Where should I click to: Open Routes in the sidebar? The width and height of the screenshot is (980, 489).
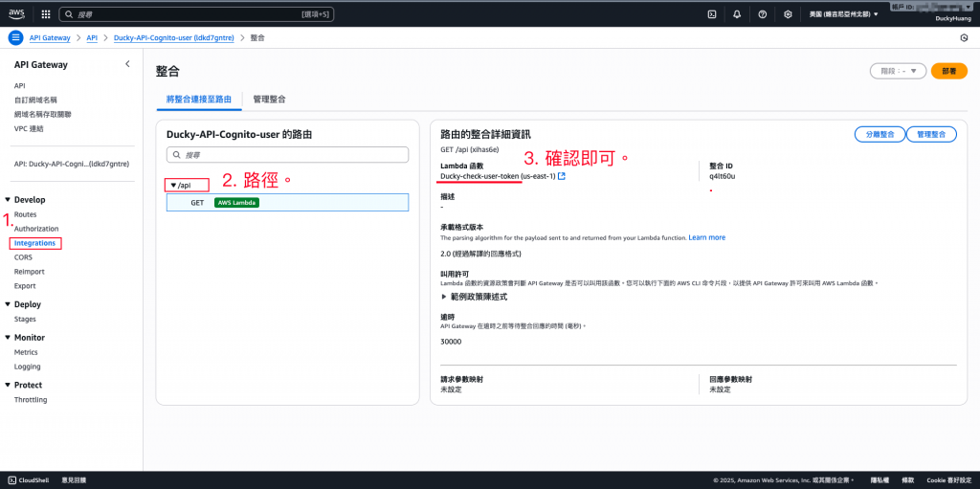pyautogui.click(x=26, y=214)
